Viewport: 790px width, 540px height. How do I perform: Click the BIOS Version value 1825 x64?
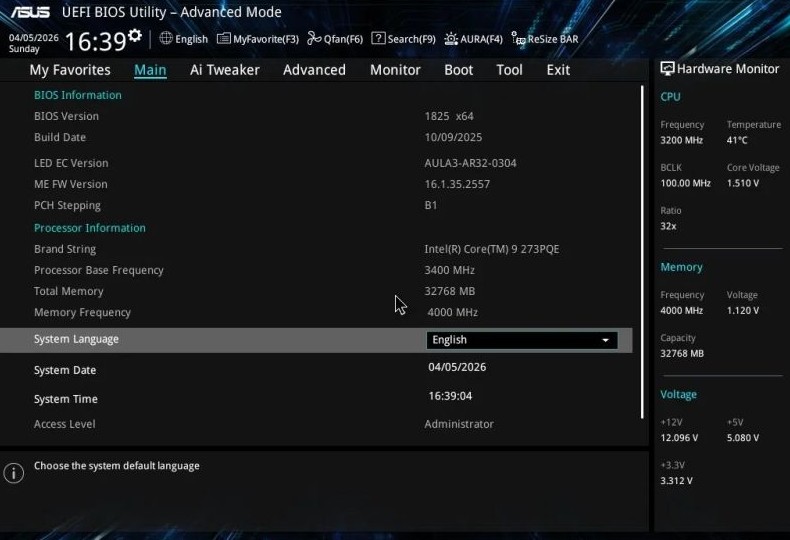pos(449,116)
